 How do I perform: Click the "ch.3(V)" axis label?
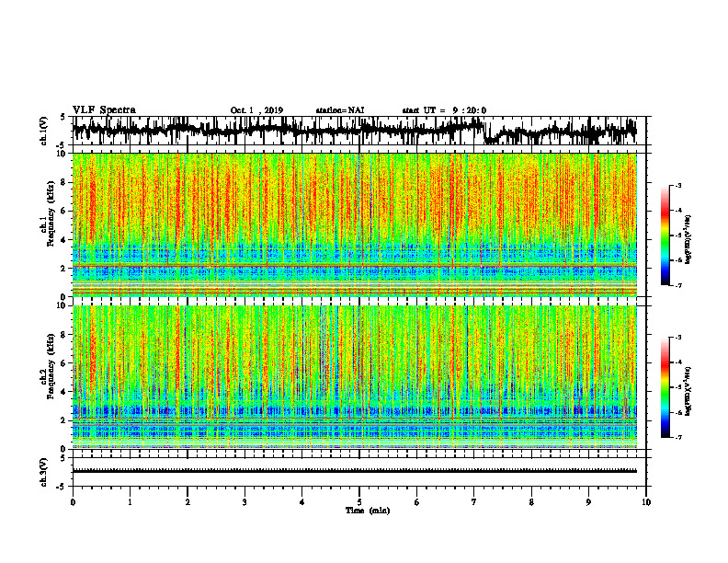(44, 472)
